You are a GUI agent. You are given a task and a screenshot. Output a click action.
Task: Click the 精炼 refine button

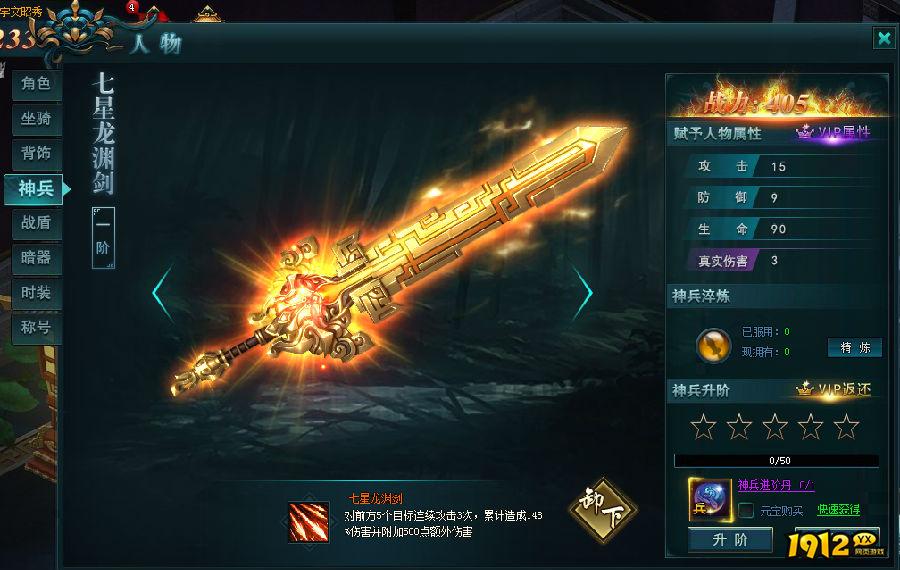[x=855, y=348]
